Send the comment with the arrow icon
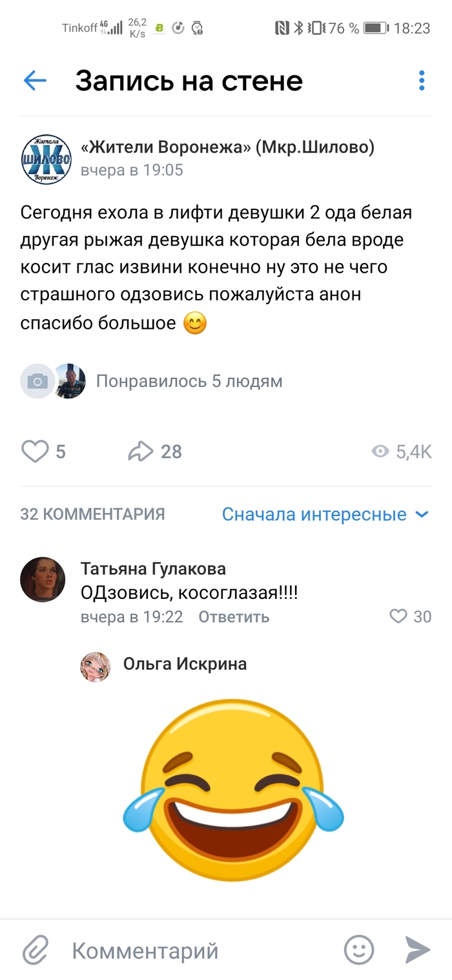Screen dimensions: 452x980 click(x=416, y=950)
